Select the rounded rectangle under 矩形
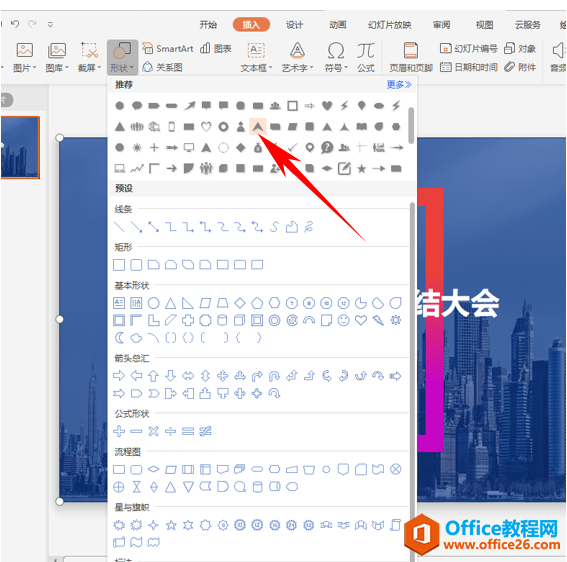 136,265
